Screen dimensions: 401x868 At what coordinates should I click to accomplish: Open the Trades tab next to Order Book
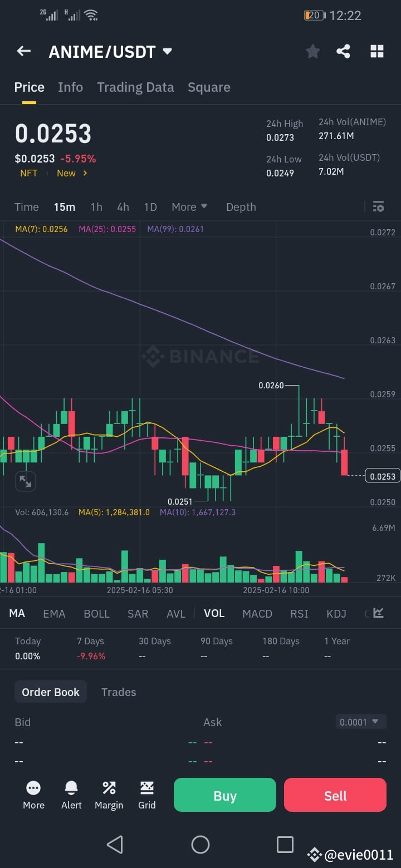point(119,692)
